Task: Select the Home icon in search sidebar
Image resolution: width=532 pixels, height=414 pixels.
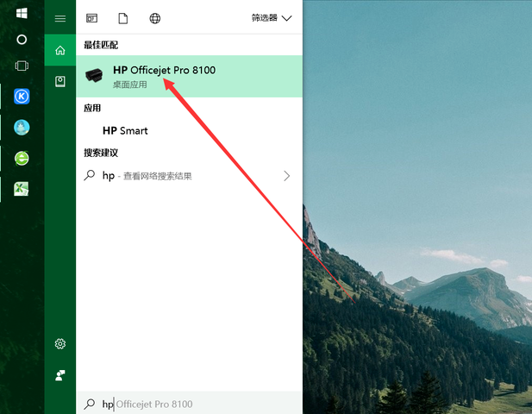Action: coord(60,50)
